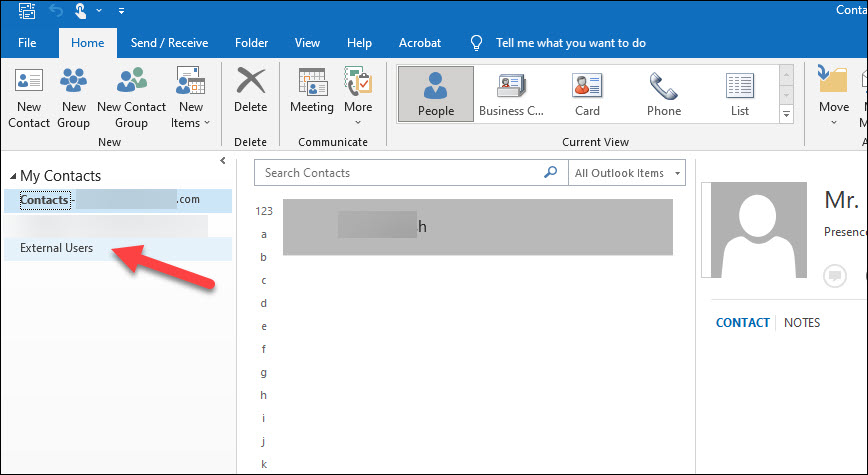Select the Card view
Screen dimensions: 868x475
587,94
